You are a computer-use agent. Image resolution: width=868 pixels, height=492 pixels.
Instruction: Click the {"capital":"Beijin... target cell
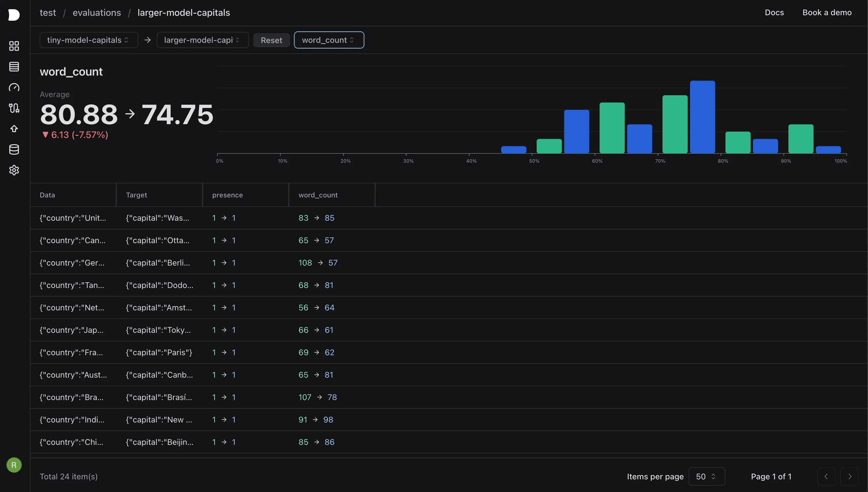coord(160,442)
